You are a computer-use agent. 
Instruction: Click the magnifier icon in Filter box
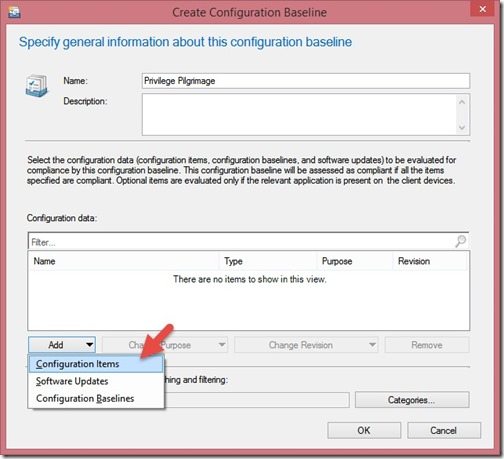(460, 241)
